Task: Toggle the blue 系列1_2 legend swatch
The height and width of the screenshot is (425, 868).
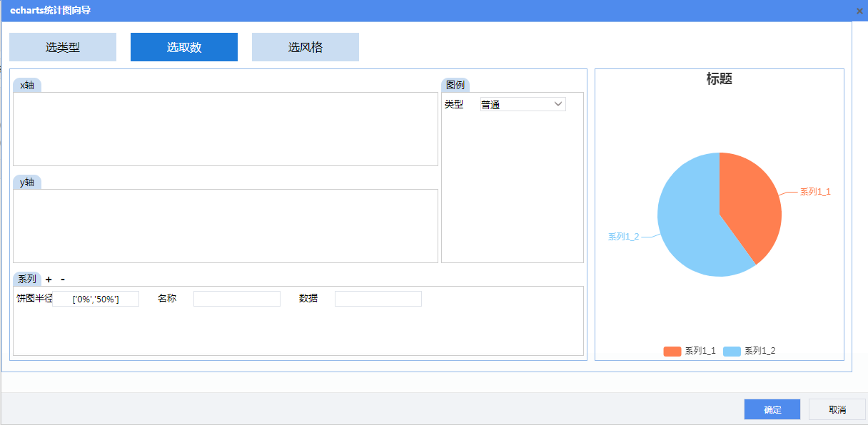Action: [x=732, y=351]
